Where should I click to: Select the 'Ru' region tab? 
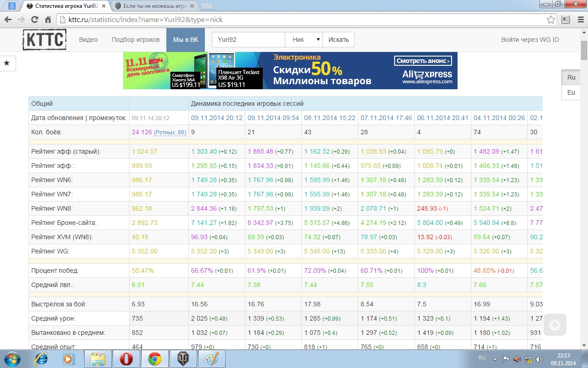click(x=571, y=77)
